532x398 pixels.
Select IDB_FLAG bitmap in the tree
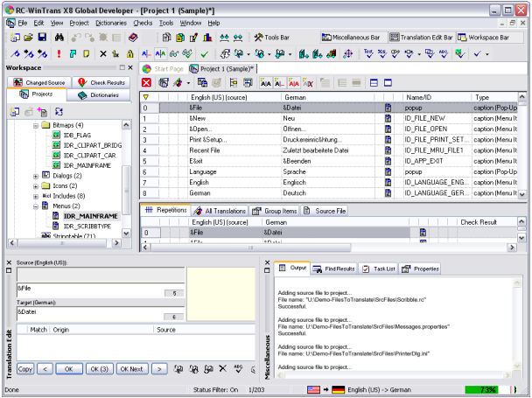pos(77,135)
